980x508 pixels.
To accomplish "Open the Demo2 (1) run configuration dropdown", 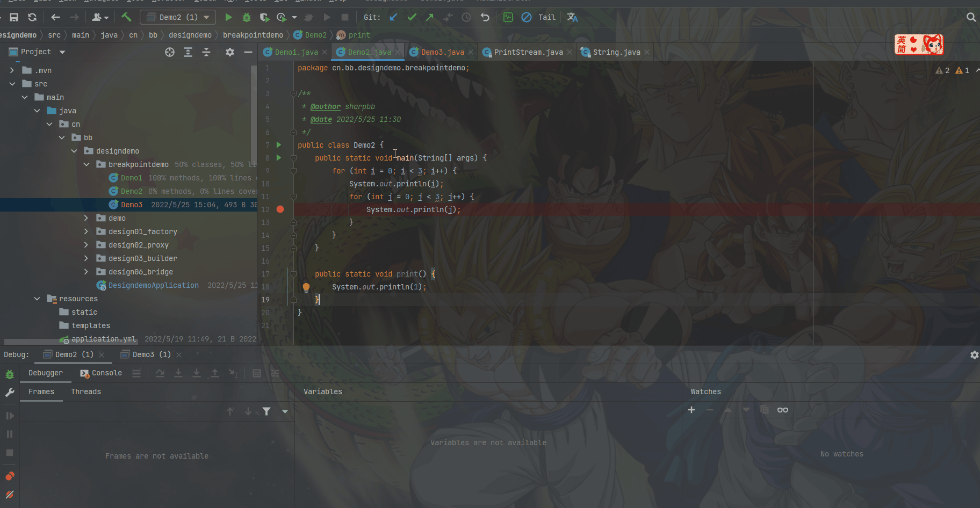I will click(178, 17).
